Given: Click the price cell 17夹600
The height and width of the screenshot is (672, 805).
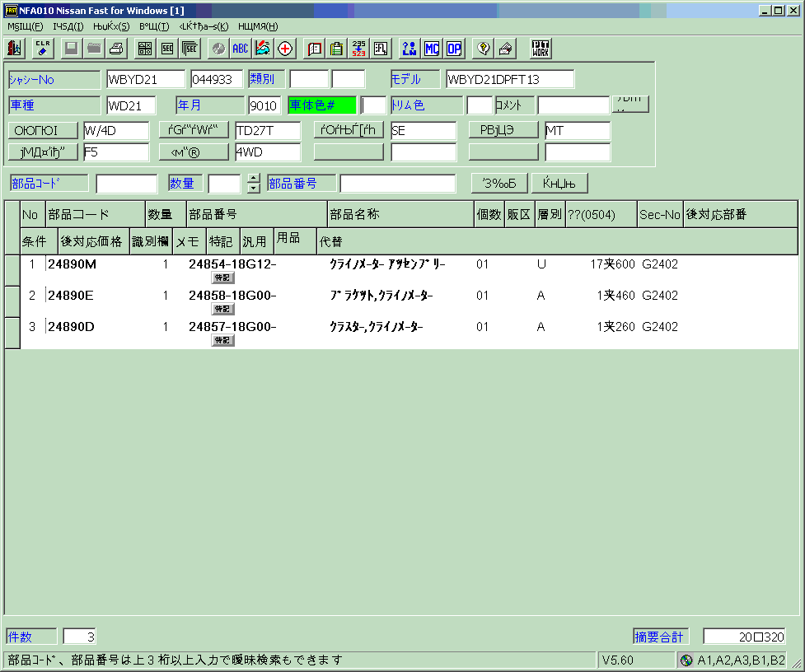Looking at the screenshot, I should pos(612,264).
